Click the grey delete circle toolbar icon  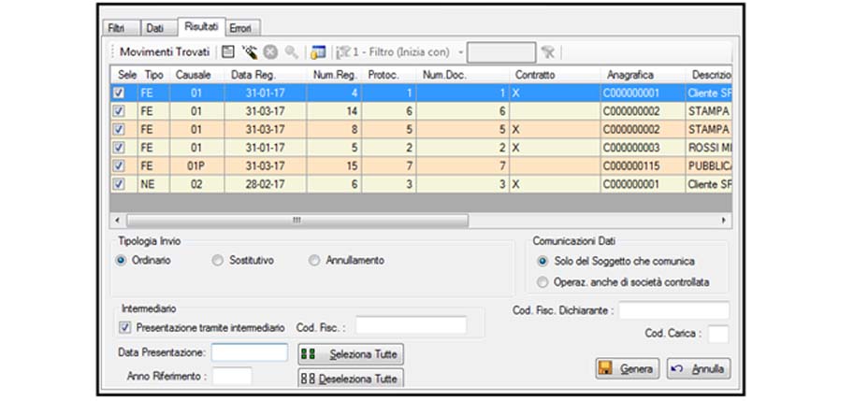pyautogui.click(x=269, y=52)
